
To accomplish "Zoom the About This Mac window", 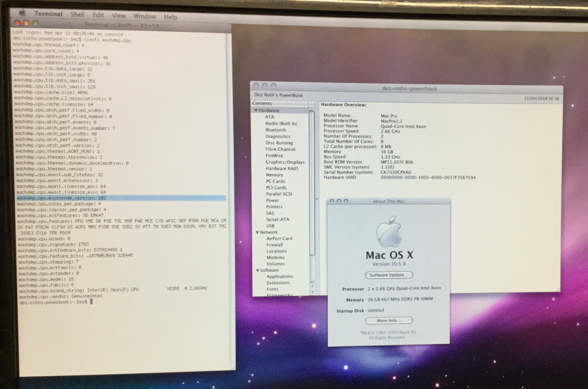I will [x=346, y=202].
